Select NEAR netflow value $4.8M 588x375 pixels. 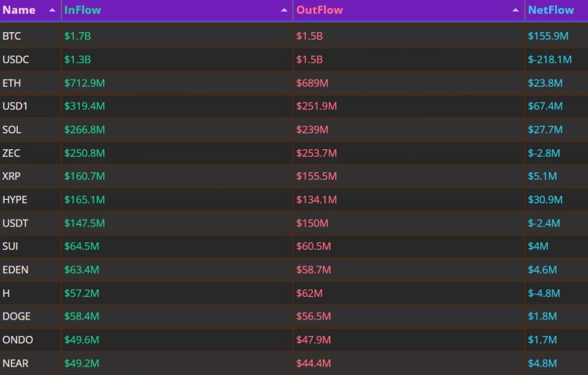coord(542,363)
